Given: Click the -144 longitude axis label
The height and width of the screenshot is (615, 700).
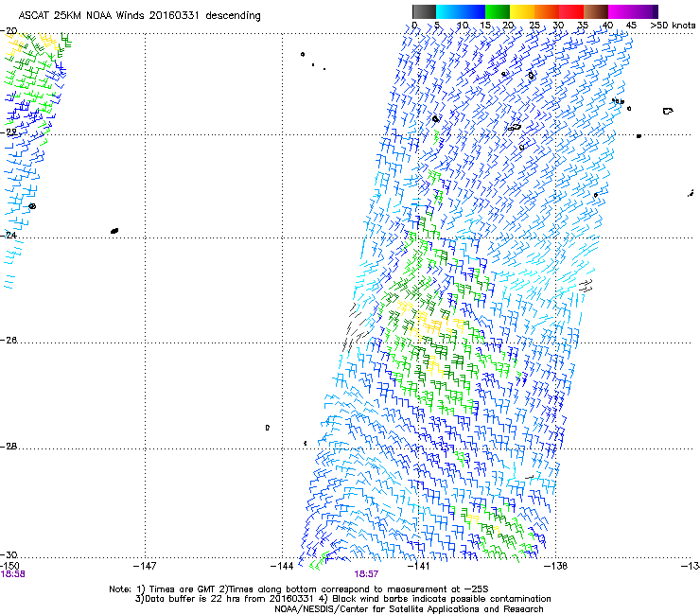Looking at the screenshot, I should [x=282, y=566].
